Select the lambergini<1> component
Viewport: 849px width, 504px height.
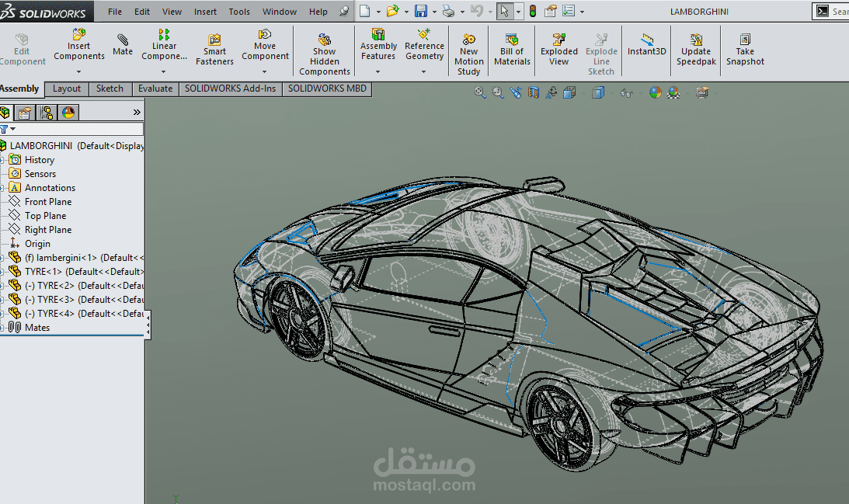(x=85, y=258)
